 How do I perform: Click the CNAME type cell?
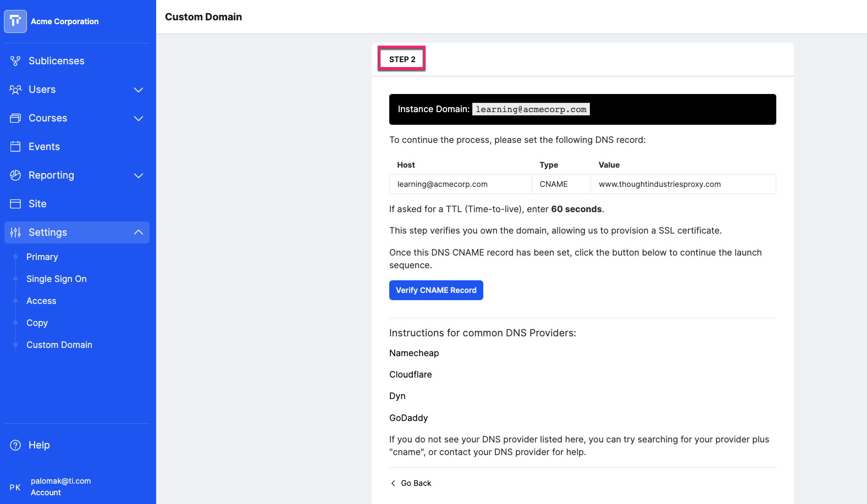coord(561,184)
